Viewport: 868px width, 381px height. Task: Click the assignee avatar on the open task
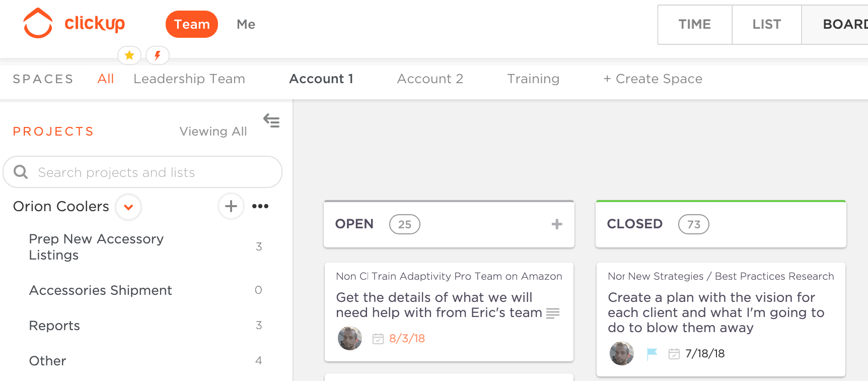coord(350,338)
